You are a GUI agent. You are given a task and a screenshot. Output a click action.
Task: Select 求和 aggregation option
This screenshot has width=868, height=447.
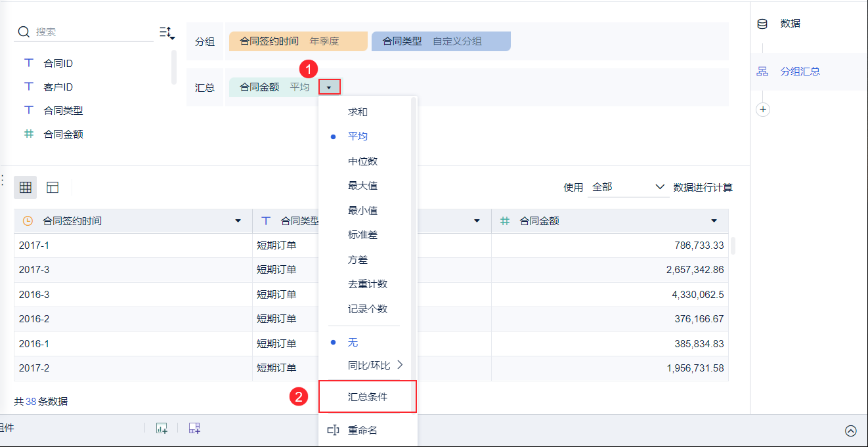(358, 112)
